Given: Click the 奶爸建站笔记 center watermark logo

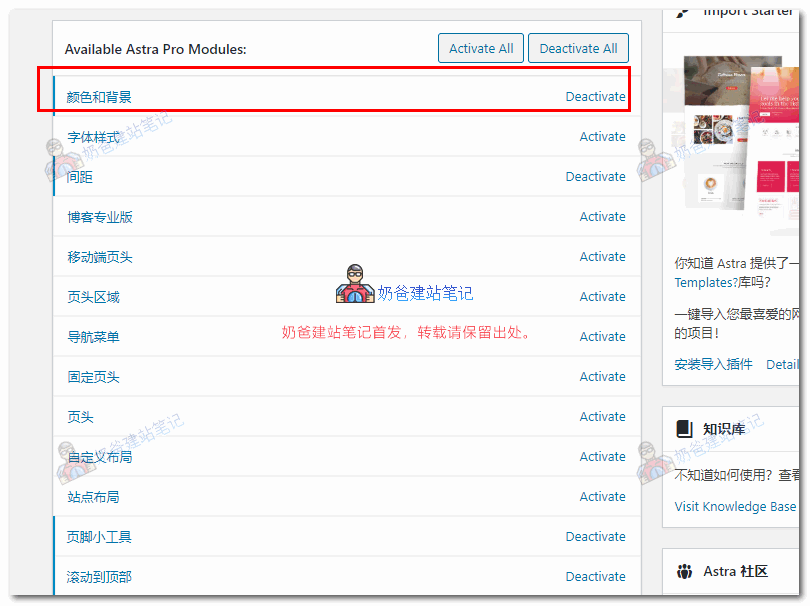Looking at the screenshot, I should click(354, 286).
